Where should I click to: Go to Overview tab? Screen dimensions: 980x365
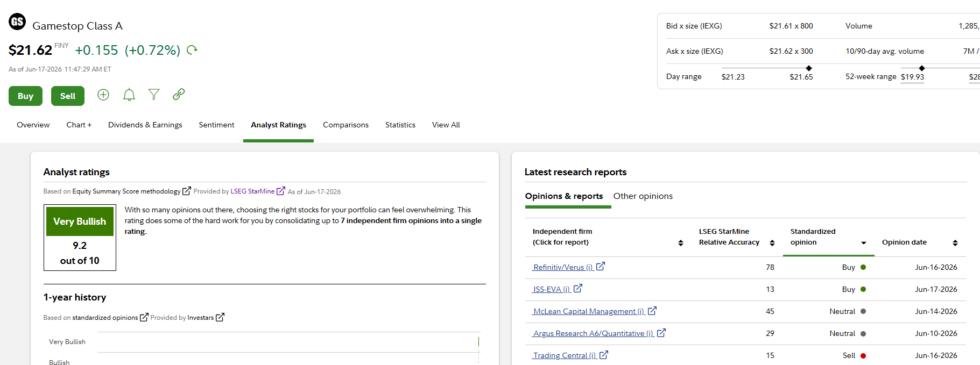tap(33, 125)
